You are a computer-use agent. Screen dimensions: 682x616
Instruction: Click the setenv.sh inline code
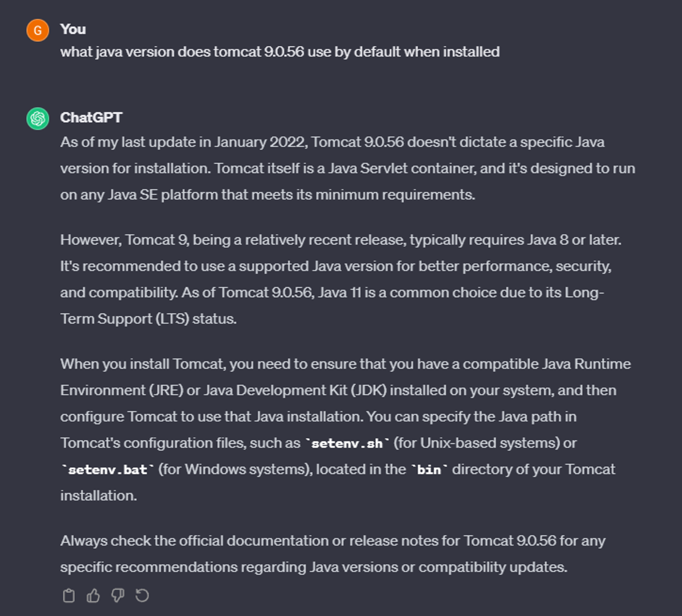pyautogui.click(x=347, y=444)
